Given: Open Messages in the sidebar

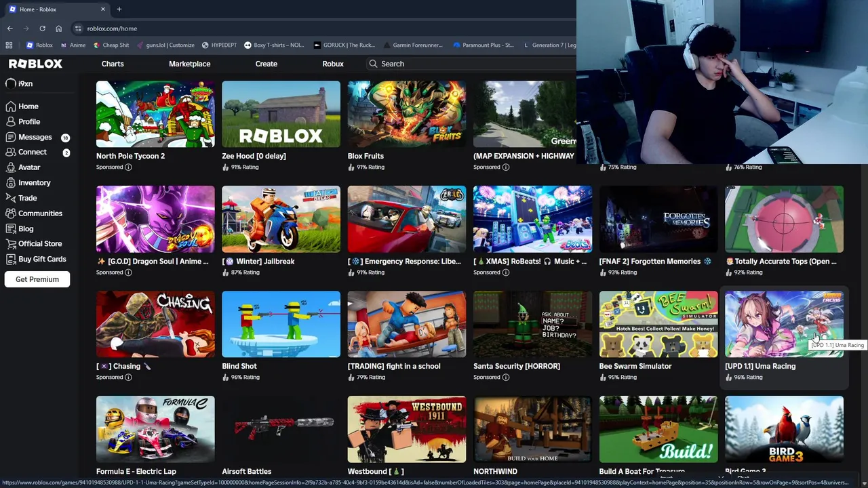Looking at the screenshot, I should [x=27, y=137].
